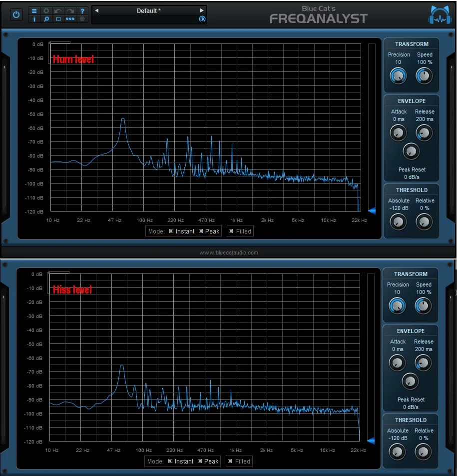The height and width of the screenshot is (476, 457).
Task: Select next preset with right arrow
Action: coord(202,10)
